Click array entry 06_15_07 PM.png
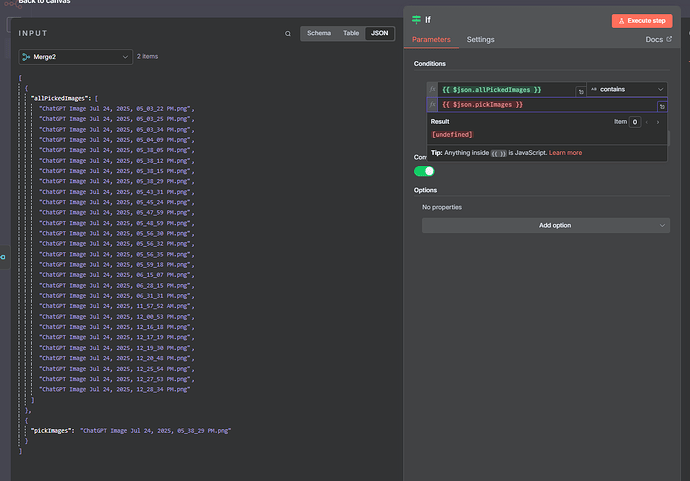Image resolution: width=690 pixels, height=481 pixels. pyautogui.click(x=115, y=275)
